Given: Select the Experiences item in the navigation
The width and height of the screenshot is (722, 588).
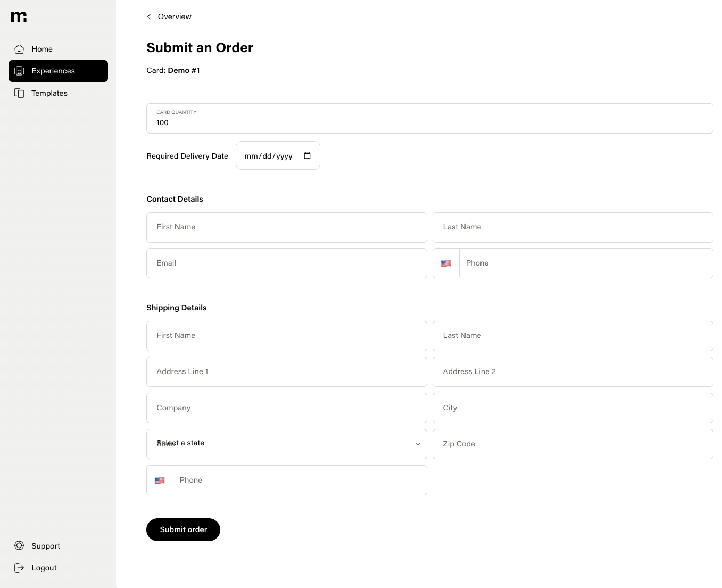Looking at the screenshot, I should pos(53,71).
